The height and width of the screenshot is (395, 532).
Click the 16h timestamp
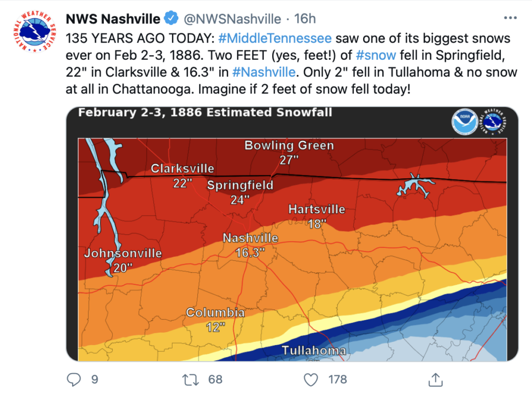(304, 19)
